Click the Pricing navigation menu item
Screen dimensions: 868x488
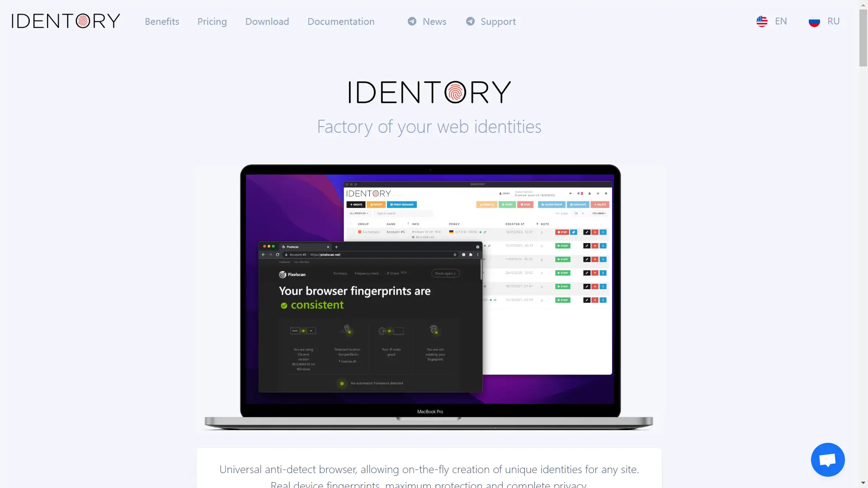click(212, 21)
